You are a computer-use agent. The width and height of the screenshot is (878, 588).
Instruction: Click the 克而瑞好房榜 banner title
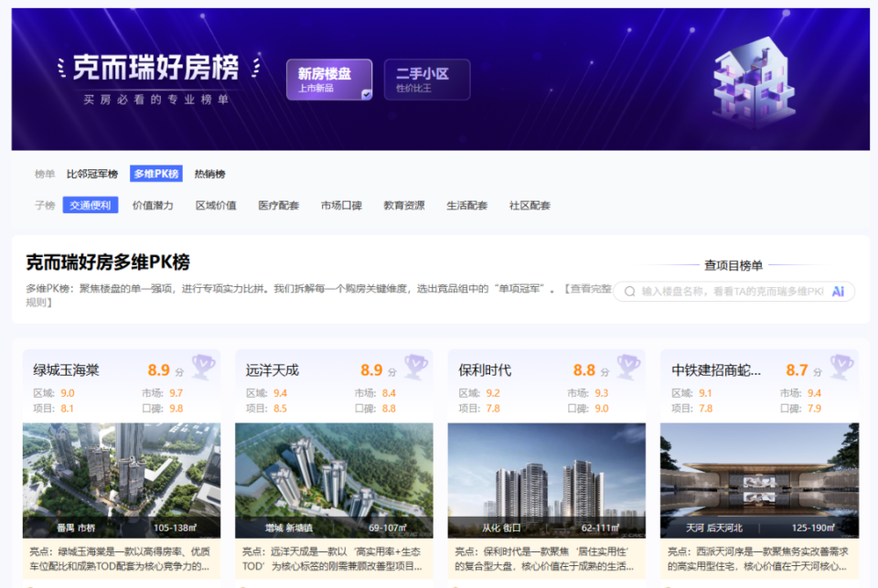point(156,67)
